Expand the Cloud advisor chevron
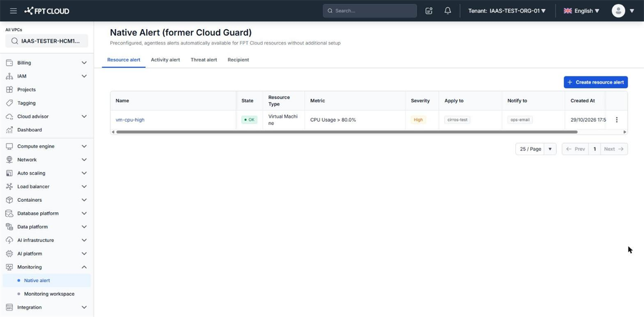Screen dimensions: 644x317 84,116
